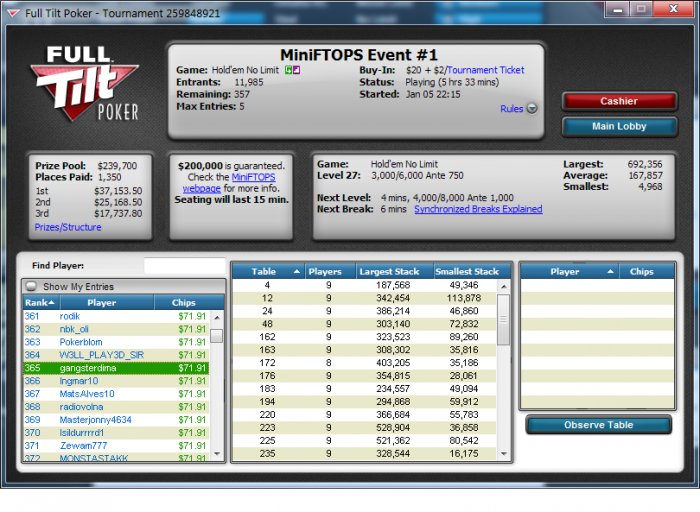Sort the right panel by Player column

click(x=570, y=271)
